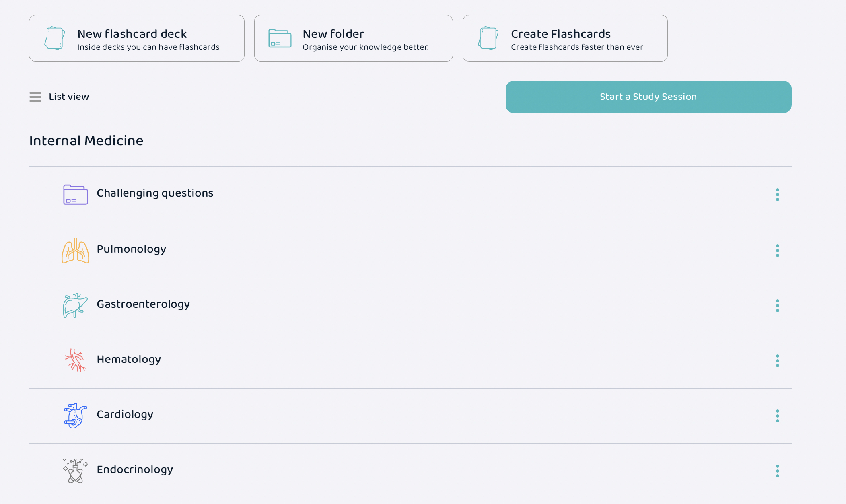Click 'Organise your knowledge better.' text
The height and width of the screenshot is (504, 846).
(x=366, y=47)
